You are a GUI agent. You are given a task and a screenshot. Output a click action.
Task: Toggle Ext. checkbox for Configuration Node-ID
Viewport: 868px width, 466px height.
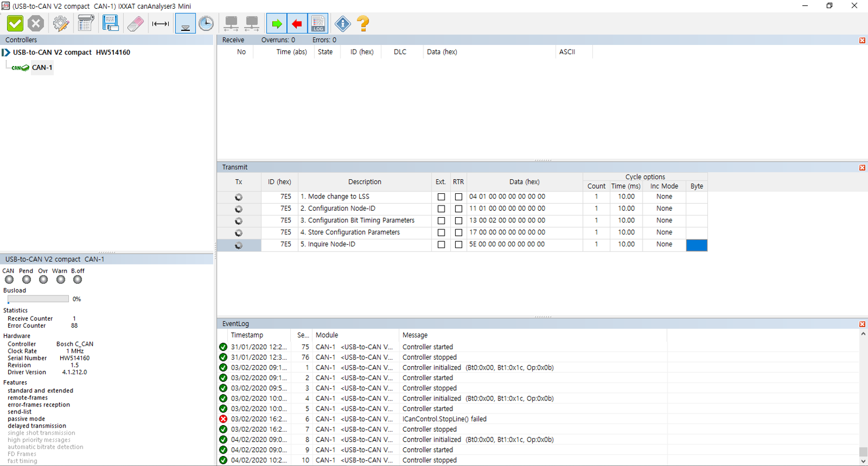(441, 209)
